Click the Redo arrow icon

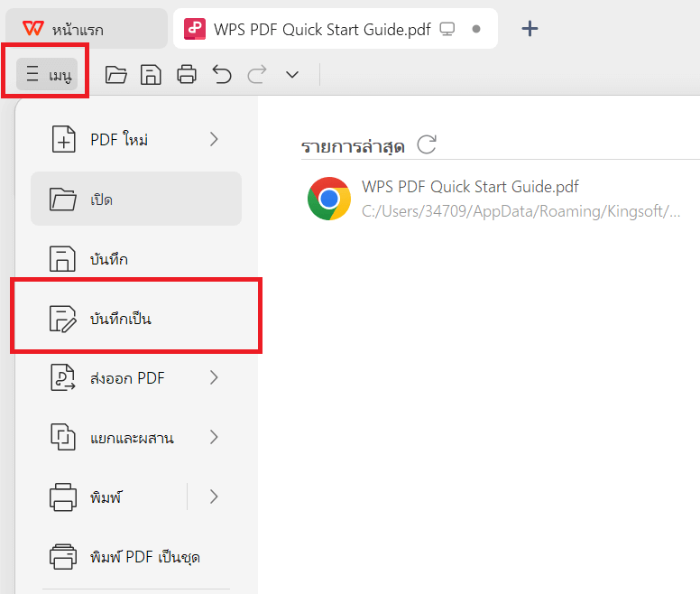[257, 75]
